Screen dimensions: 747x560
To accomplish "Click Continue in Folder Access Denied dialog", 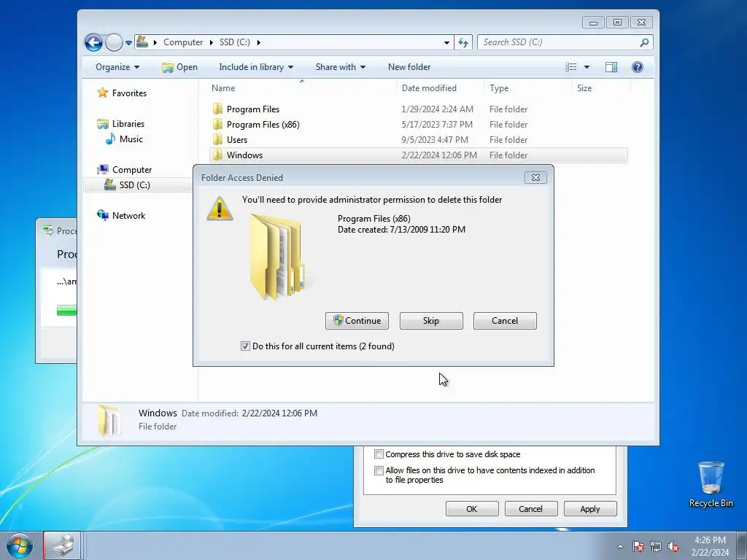I will tap(357, 321).
